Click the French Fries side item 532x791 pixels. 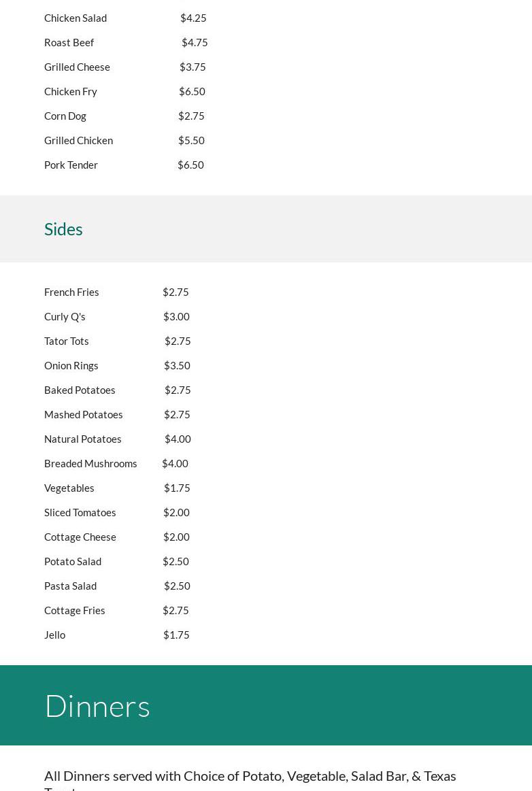(x=71, y=292)
